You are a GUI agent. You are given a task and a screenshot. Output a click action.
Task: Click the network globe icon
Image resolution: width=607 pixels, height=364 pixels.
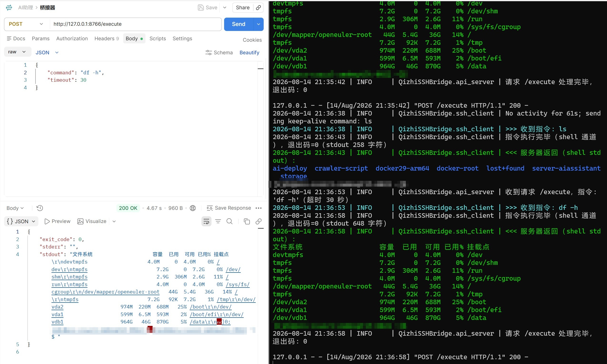click(x=193, y=208)
